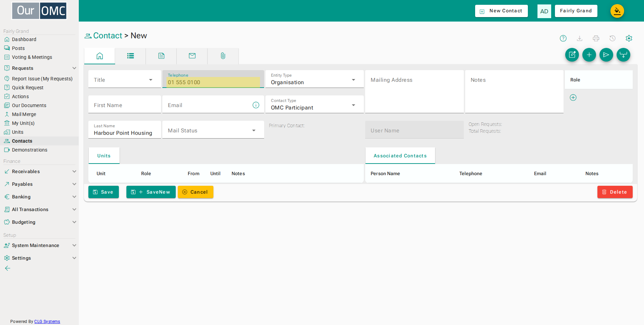Click the Save button
644x325 pixels.
click(x=103, y=192)
